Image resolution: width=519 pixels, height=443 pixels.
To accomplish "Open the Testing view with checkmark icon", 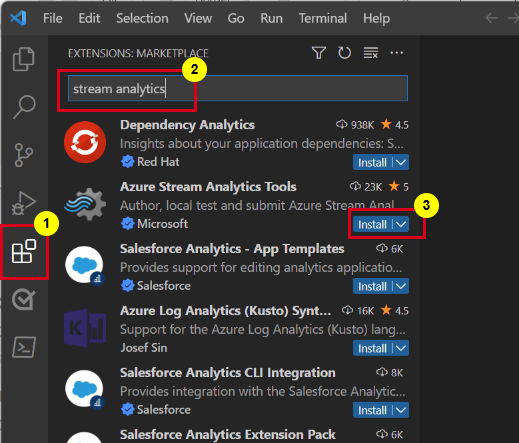I will (x=23, y=299).
